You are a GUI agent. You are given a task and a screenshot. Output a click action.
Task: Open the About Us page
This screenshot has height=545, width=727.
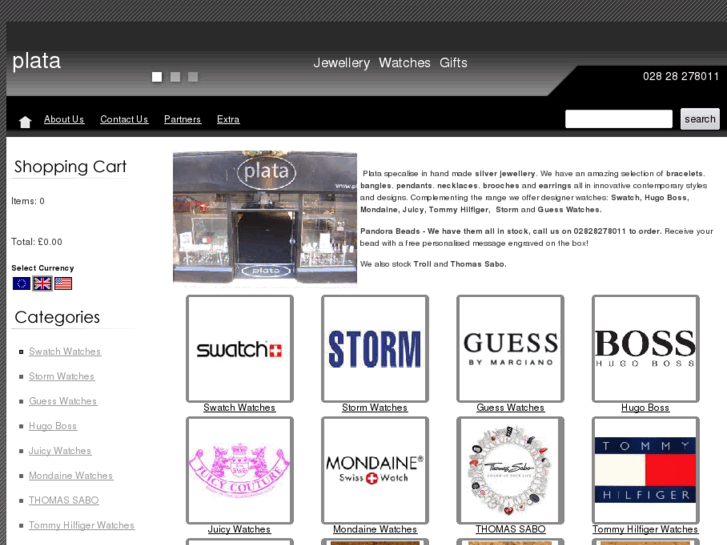pyautogui.click(x=64, y=119)
